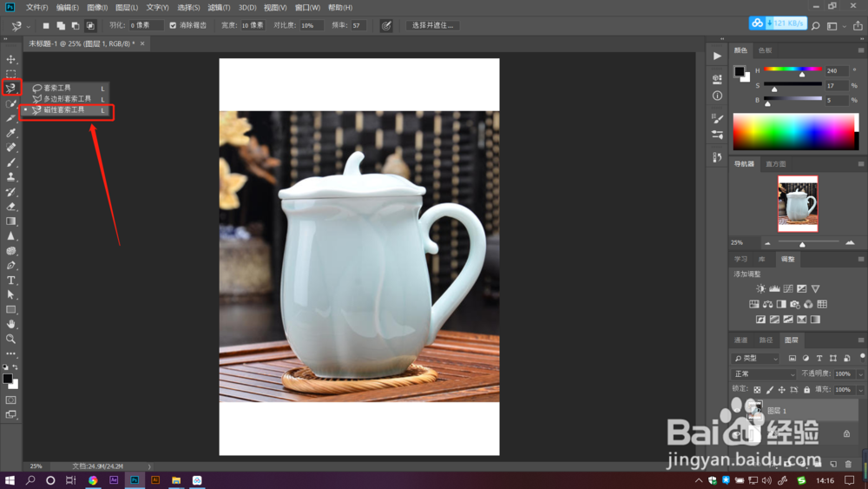Screen dimensions: 868x489
Task: Open the Color panel options menu
Action: pos(861,50)
